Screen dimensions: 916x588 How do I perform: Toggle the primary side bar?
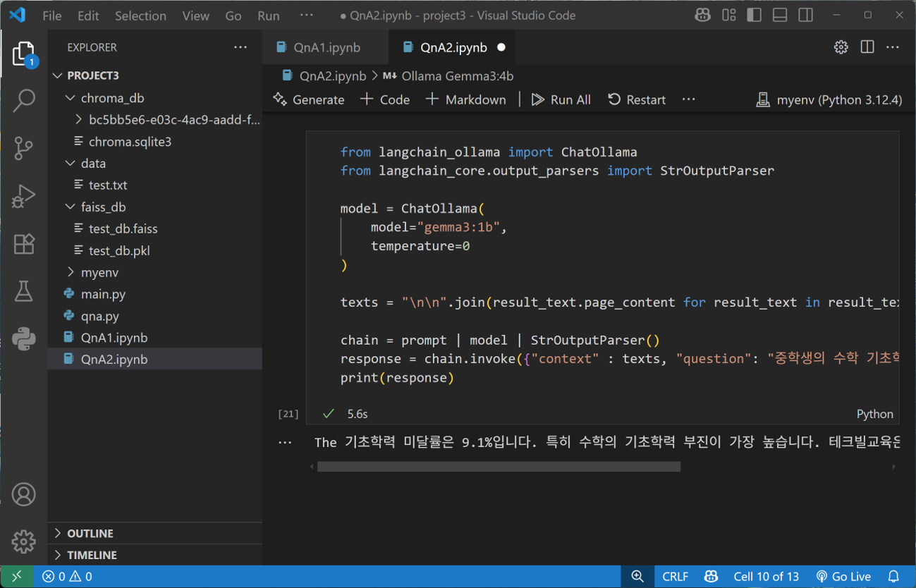point(755,15)
